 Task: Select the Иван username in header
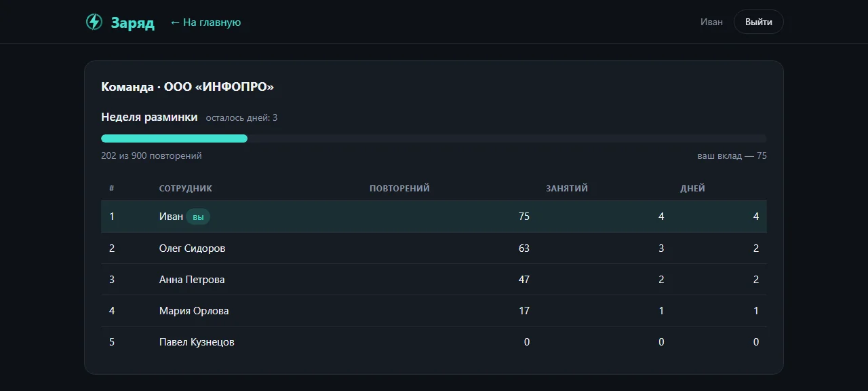(711, 22)
